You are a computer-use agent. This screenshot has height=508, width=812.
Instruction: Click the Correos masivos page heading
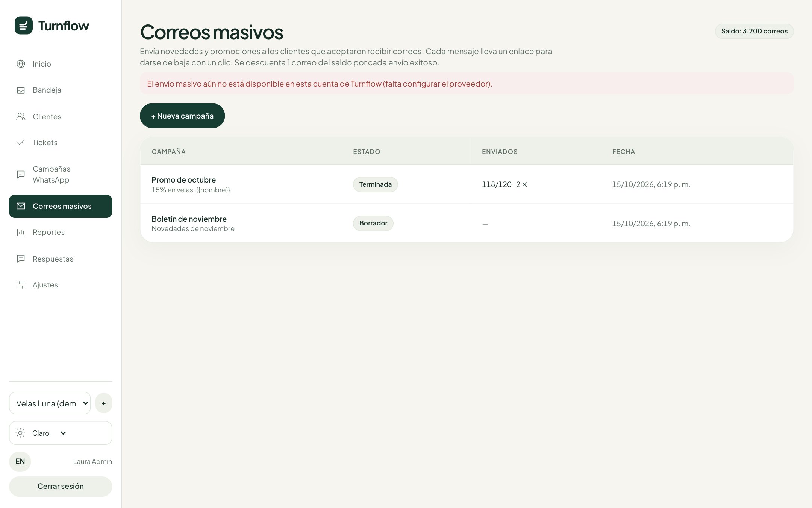(x=212, y=32)
